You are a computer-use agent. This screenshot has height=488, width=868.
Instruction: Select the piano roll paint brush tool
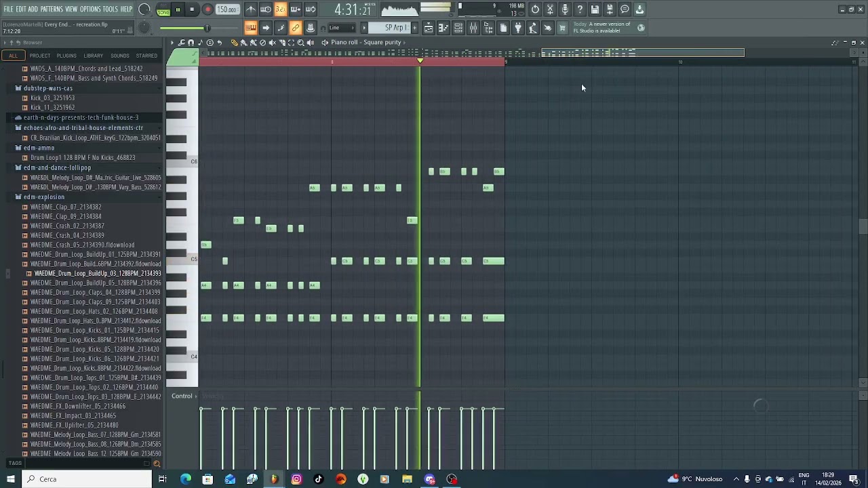[244, 43]
